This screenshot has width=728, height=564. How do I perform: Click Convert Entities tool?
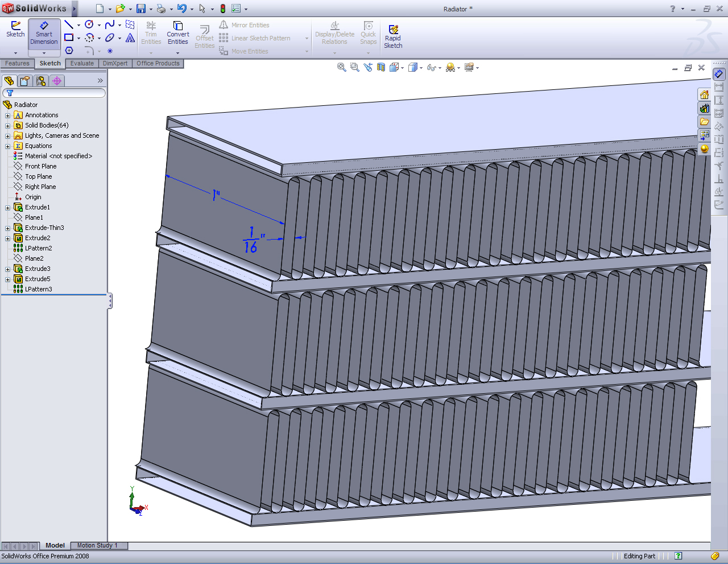(177, 33)
